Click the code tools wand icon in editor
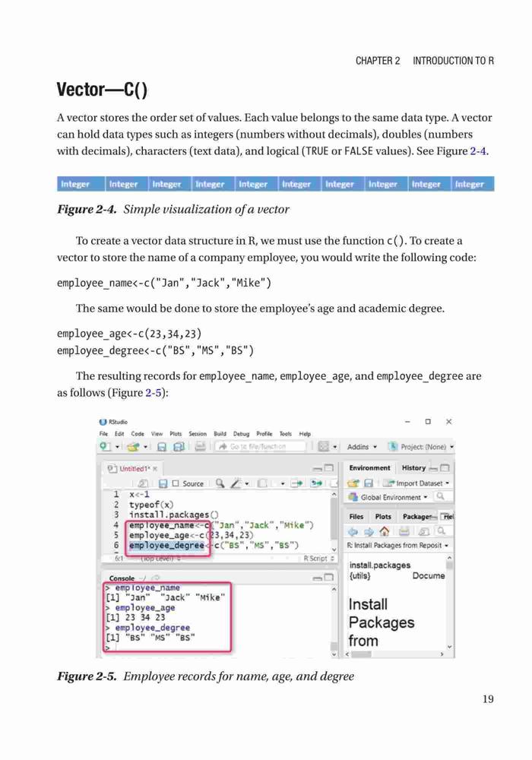This screenshot has height=760, width=532. point(236,483)
